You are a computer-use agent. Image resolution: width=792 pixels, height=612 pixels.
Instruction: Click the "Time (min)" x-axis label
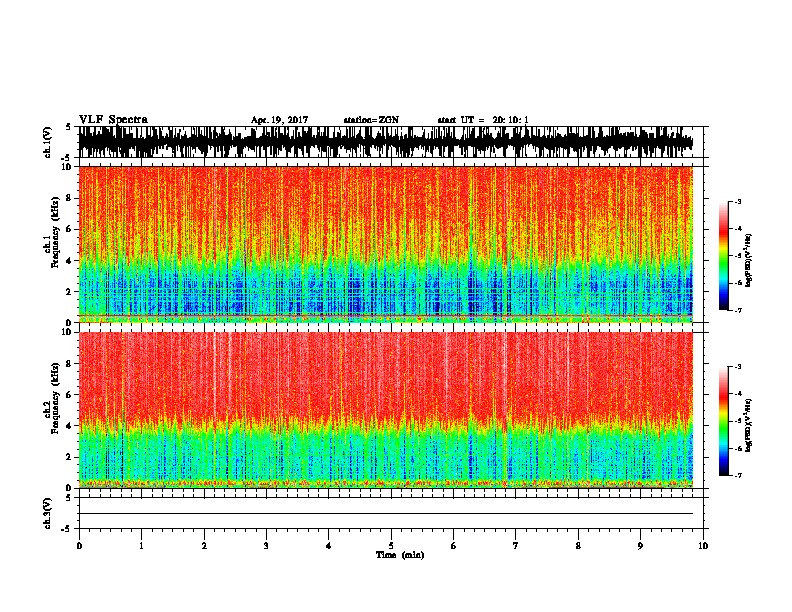[x=400, y=555]
